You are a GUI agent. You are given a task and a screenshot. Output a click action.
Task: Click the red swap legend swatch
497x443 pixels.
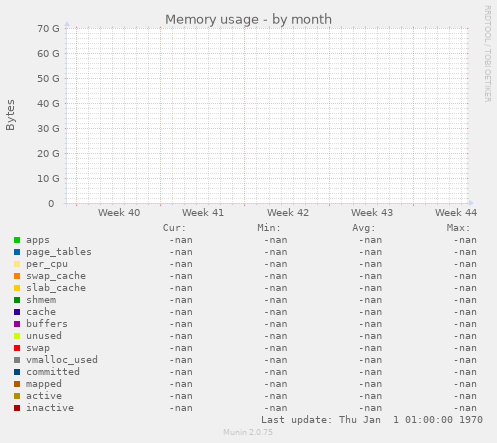(17, 348)
